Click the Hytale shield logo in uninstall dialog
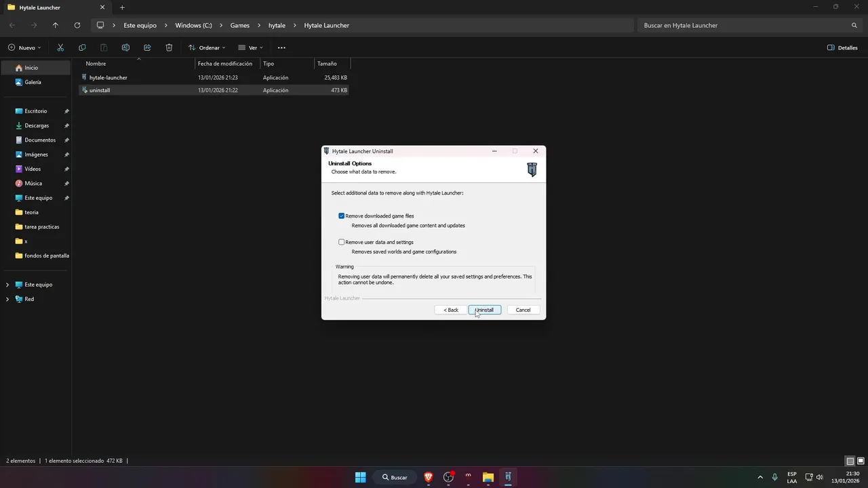 [x=532, y=169]
